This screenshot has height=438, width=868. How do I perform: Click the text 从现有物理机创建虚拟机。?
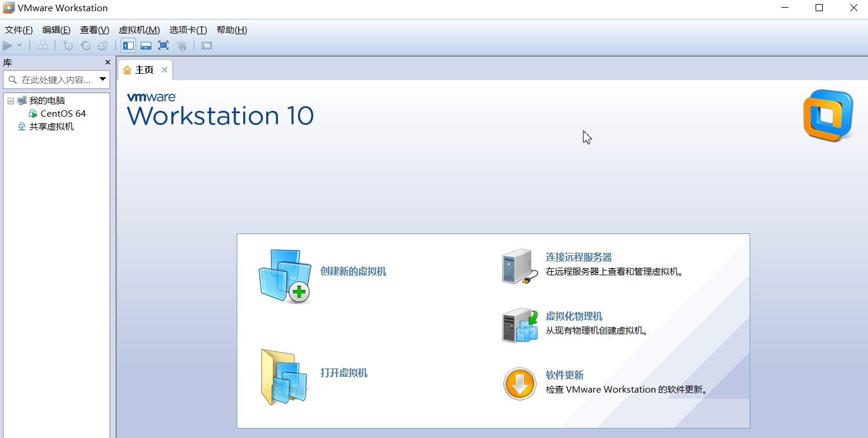(x=597, y=331)
